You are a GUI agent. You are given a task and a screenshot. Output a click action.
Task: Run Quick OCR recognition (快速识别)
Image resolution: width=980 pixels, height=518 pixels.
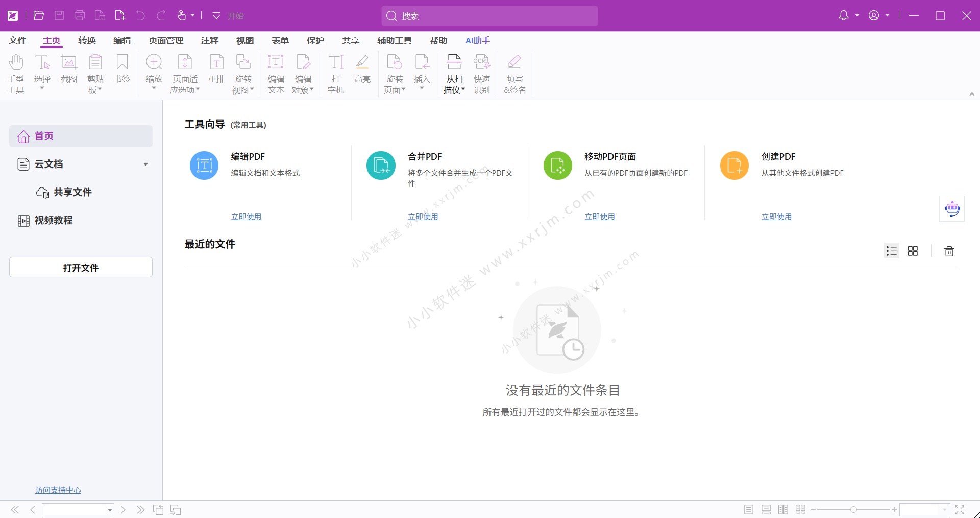[481, 74]
